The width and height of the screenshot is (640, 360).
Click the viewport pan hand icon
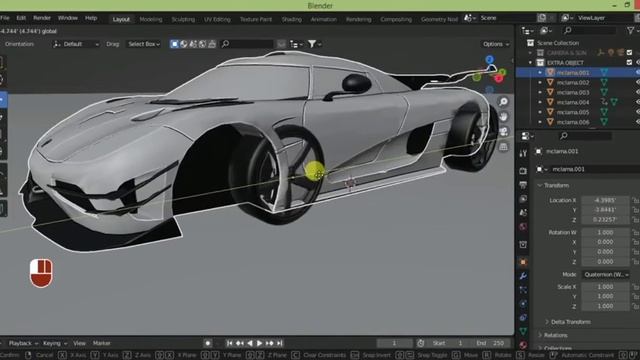(x=504, y=117)
